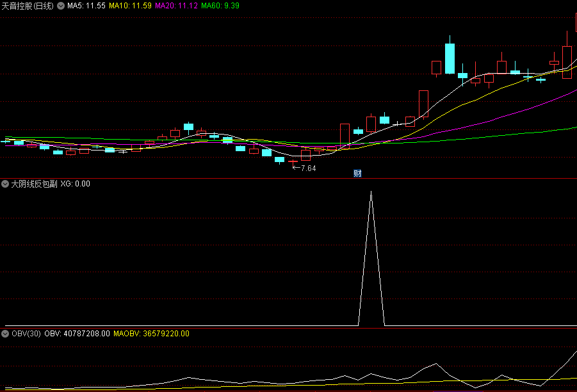Click the MA60: 9.39 label
This screenshot has width=577, height=392.
220,6
